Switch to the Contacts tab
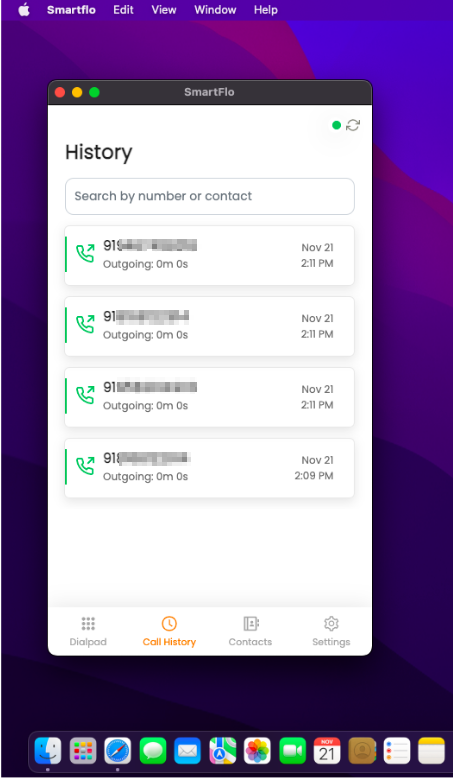The width and height of the screenshot is (454, 780). [x=251, y=631]
